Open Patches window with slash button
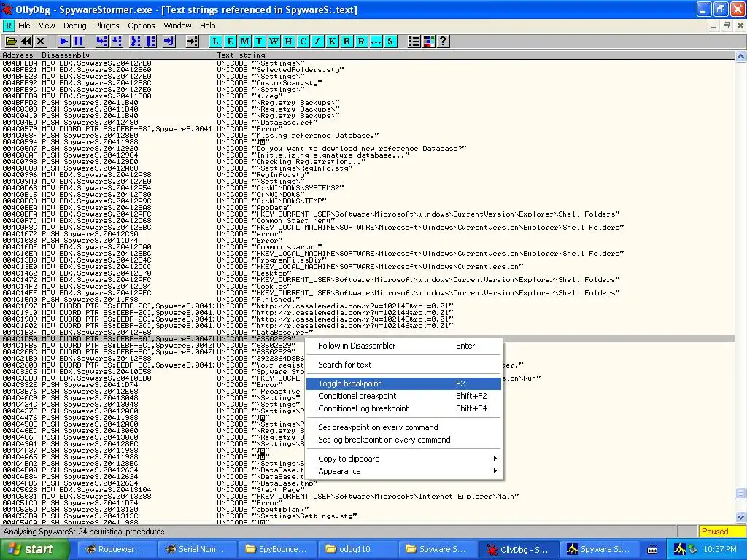 pyautogui.click(x=317, y=42)
